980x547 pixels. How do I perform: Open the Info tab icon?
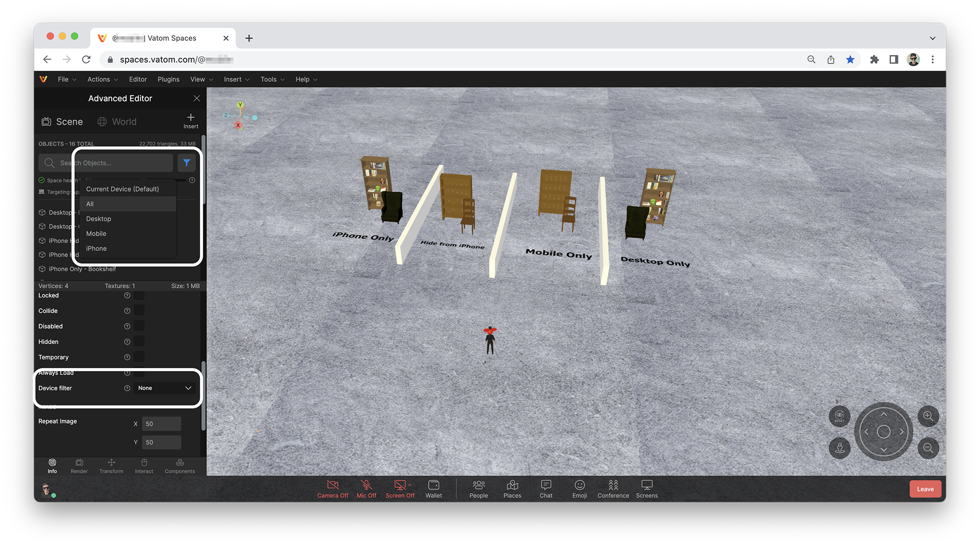click(52, 462)
